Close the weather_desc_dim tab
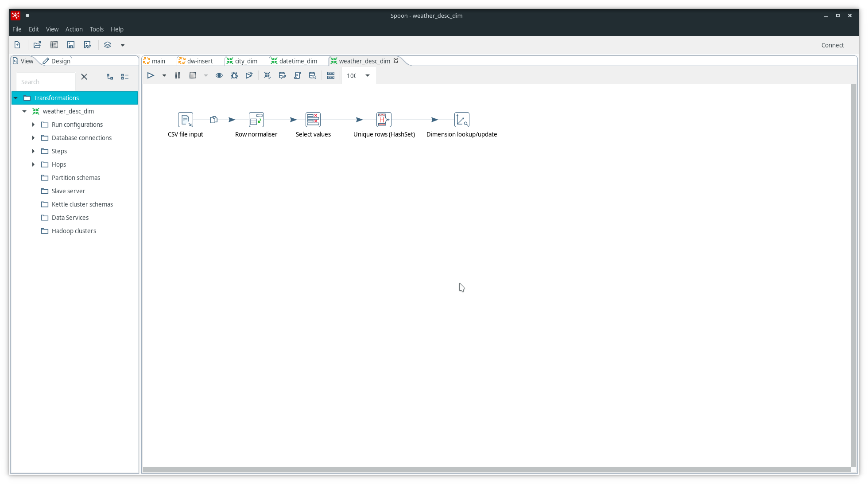The image size is (868, 484). point(396,61)
